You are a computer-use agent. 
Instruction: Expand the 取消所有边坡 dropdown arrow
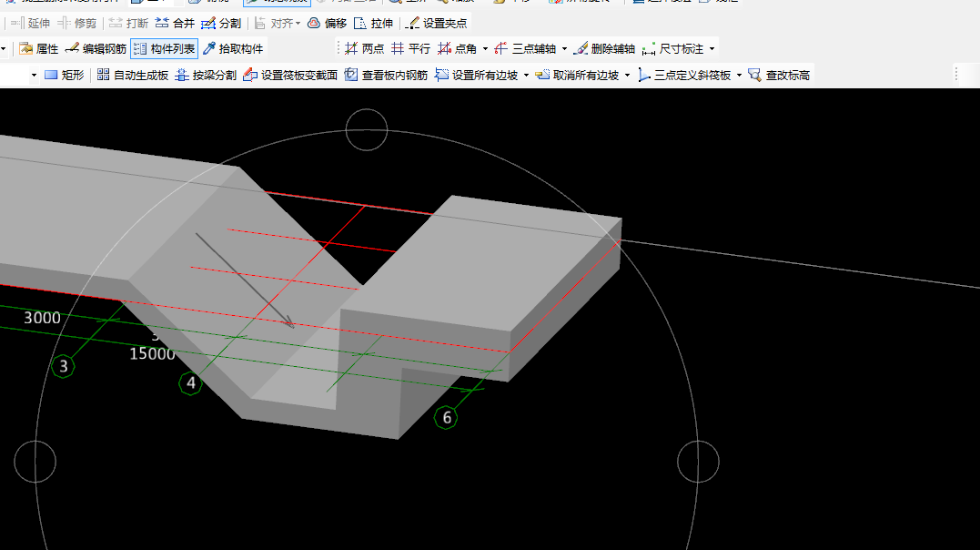coord(628,75)
